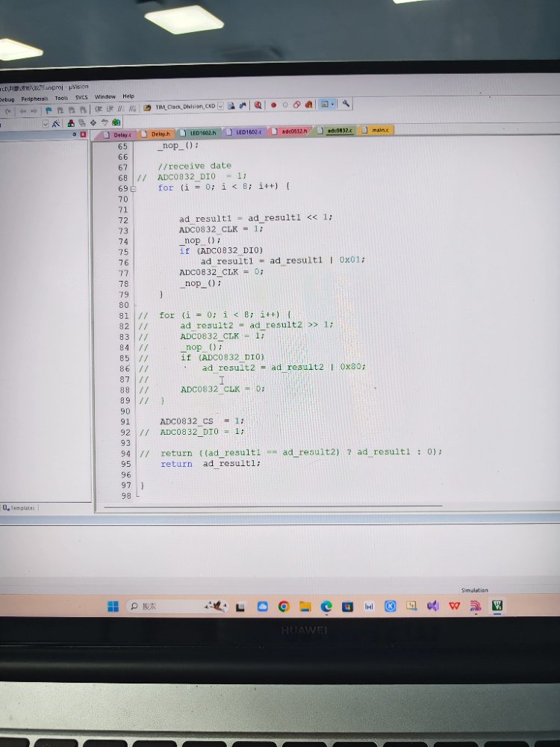Screen dimensions: 560x747
Task: Open the window layout dropdown arrow
Action: [x=333, y=105]
